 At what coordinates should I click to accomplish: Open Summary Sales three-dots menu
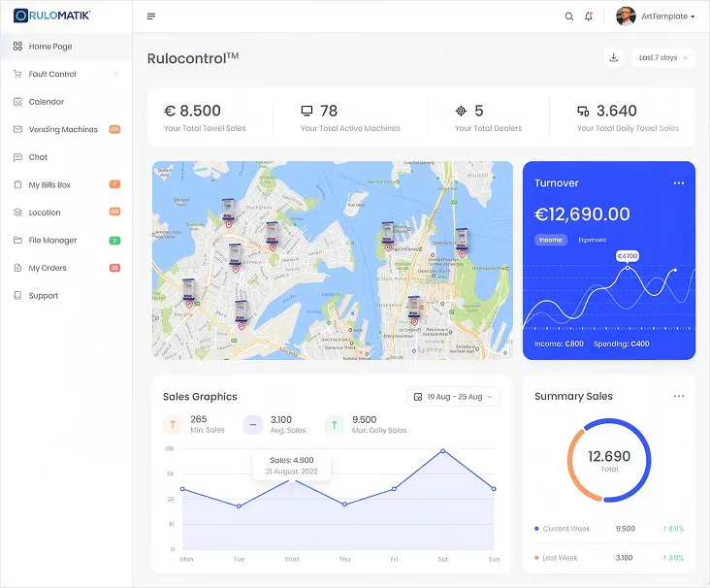679,396
